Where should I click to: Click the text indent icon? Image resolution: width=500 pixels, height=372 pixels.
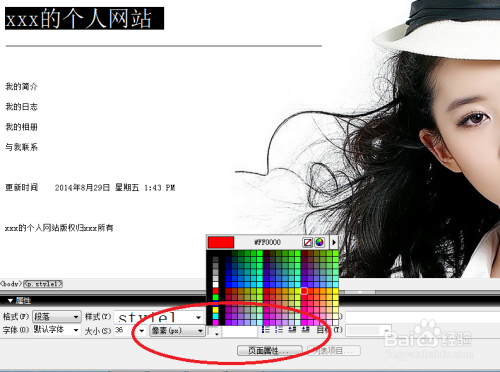click(305, 330)
